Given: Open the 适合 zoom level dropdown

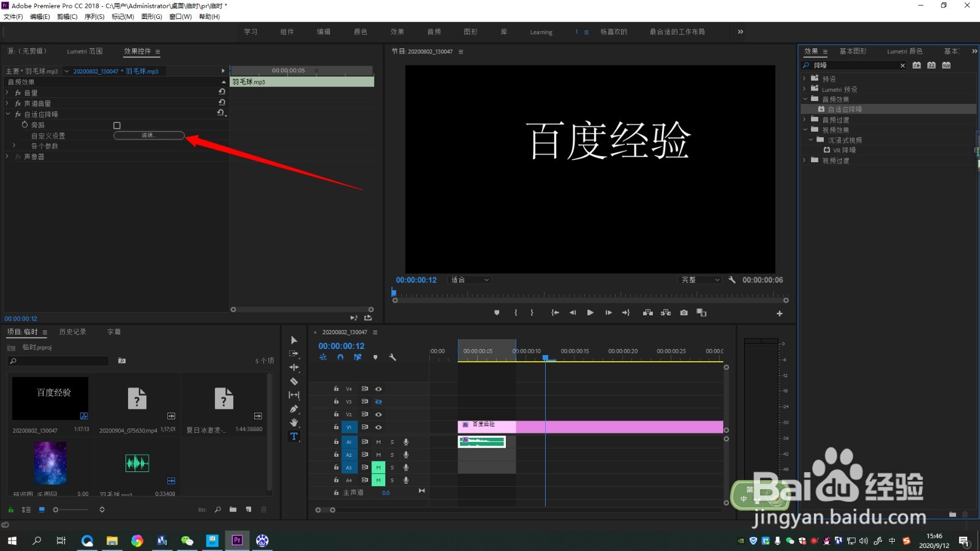Looking at the screenshot, I should (470, 280).
